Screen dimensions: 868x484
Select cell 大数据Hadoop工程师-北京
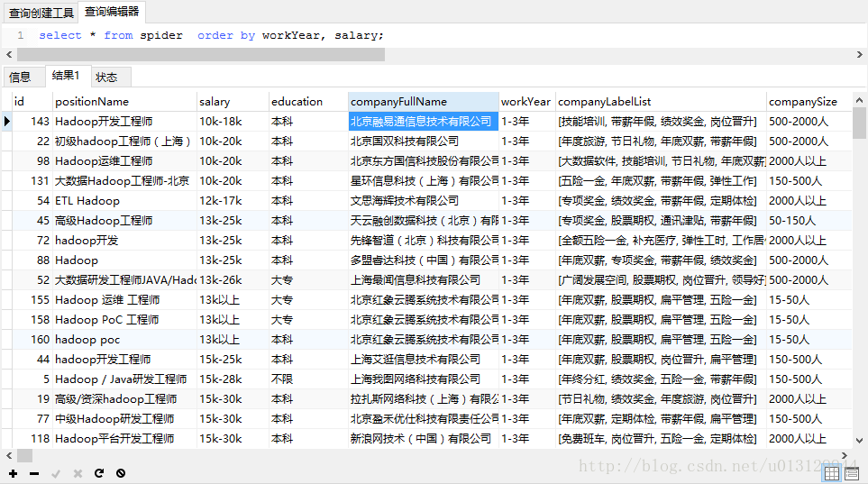click(124, 181)
